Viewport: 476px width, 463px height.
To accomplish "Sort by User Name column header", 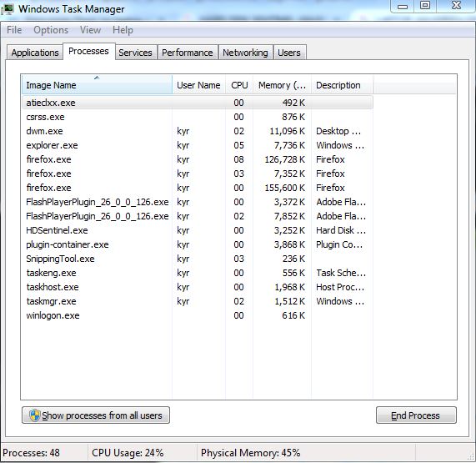I will tap(198, 85).
